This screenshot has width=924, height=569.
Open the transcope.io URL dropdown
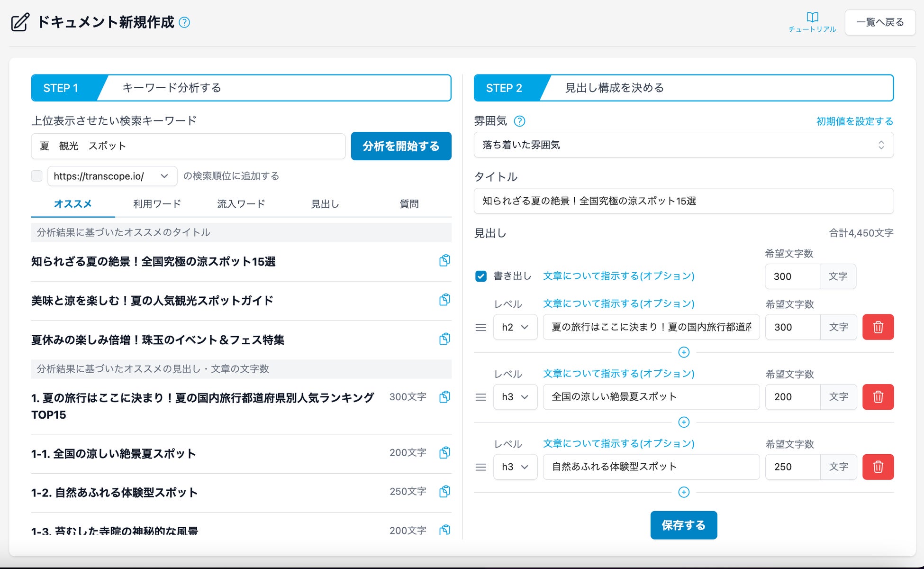(112, 176)
